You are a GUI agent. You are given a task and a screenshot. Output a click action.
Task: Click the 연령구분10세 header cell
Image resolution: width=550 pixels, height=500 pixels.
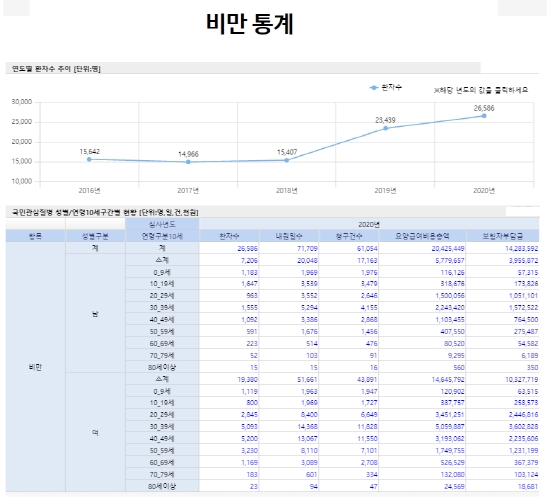coord(162,236)
